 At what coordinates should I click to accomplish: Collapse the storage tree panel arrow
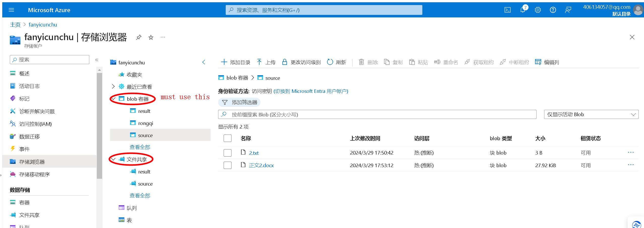(x=204, y=62)
